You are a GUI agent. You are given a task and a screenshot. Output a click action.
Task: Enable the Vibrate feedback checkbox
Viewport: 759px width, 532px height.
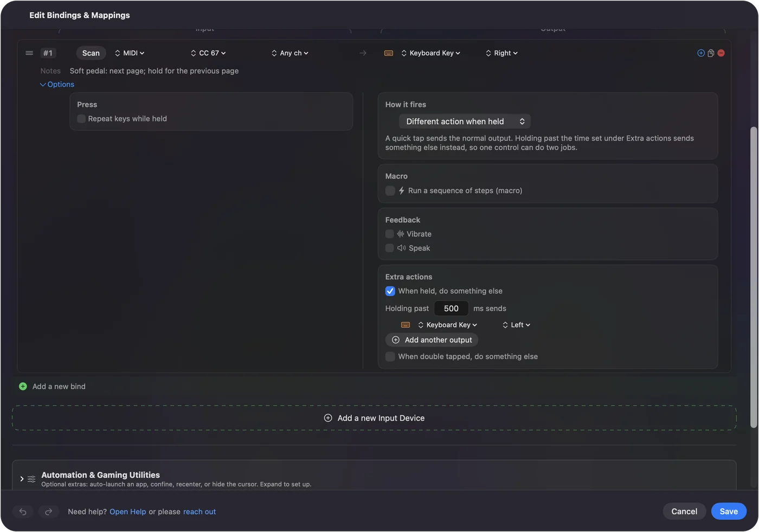point(389,234)
